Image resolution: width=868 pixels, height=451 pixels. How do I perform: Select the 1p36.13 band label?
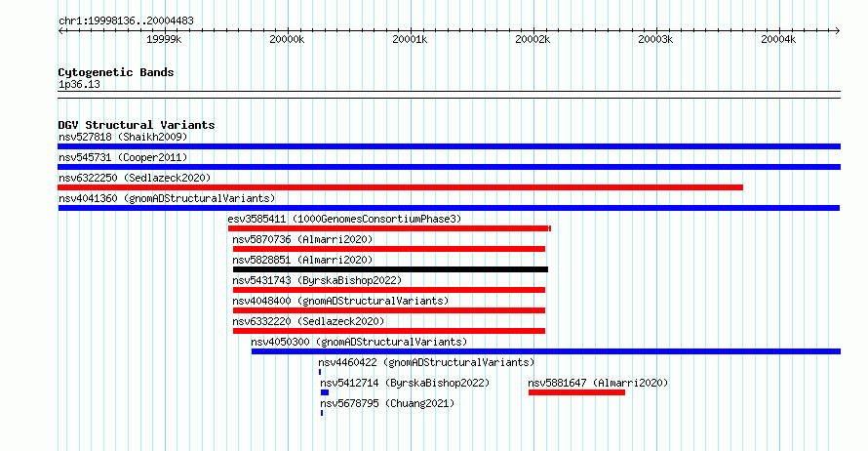click(x=79, y=84)
